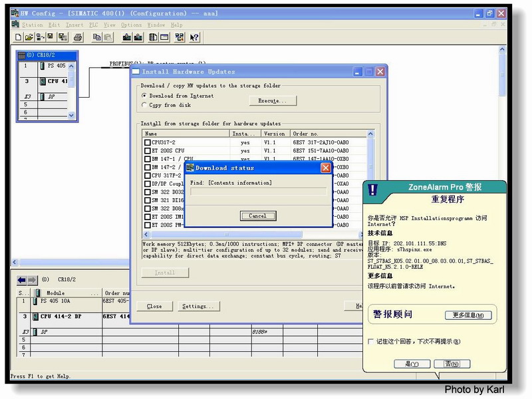Click the Open folder toolbar icon
Viewport: 532px width, 399px height.
(x=29, y=37)
